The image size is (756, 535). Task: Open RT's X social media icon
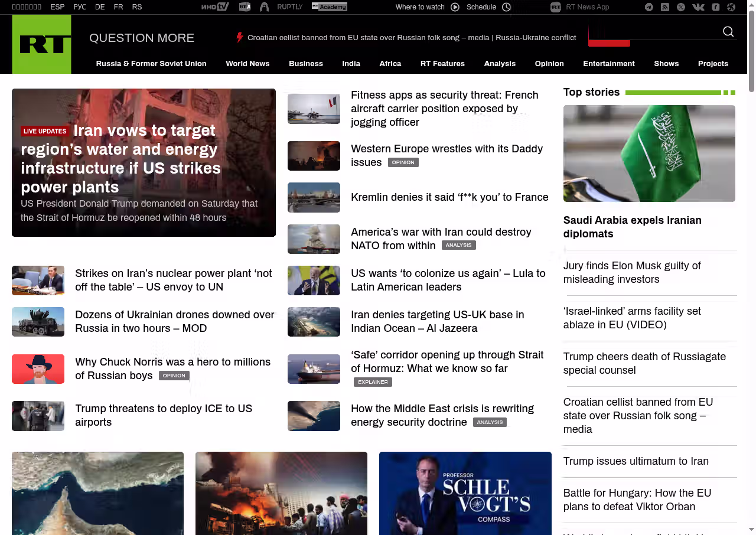pyautogui.click(x=681, y=7)
